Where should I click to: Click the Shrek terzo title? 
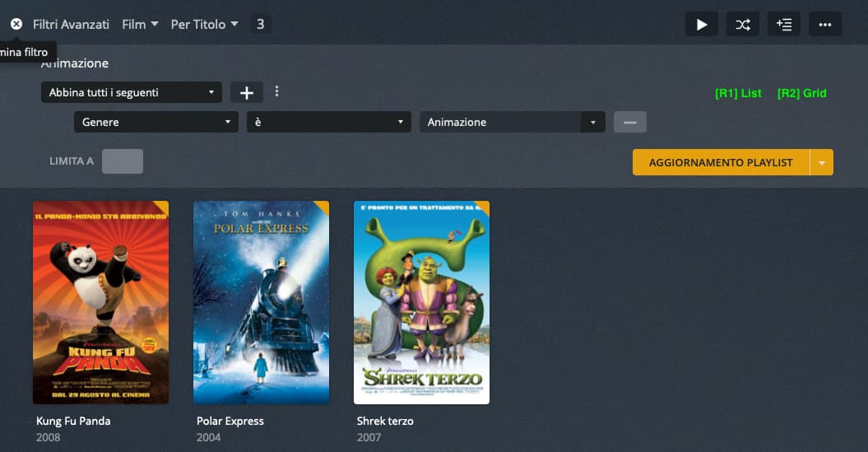pos(385,421)
